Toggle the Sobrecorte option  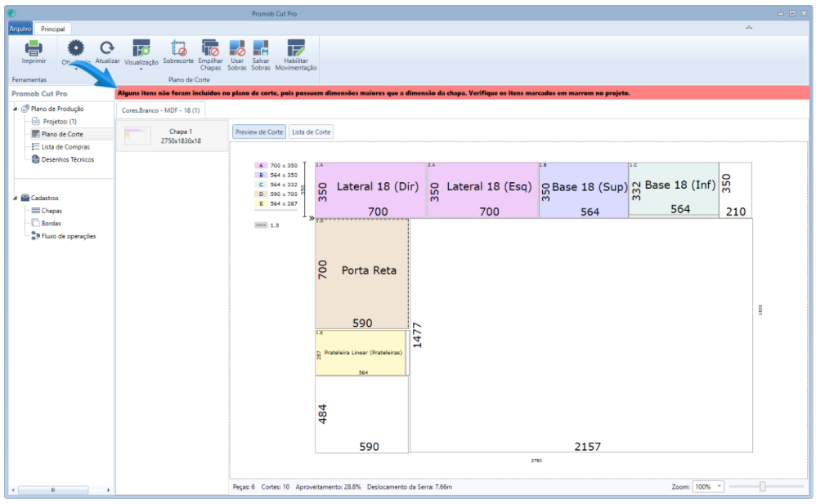coord(178,48)
